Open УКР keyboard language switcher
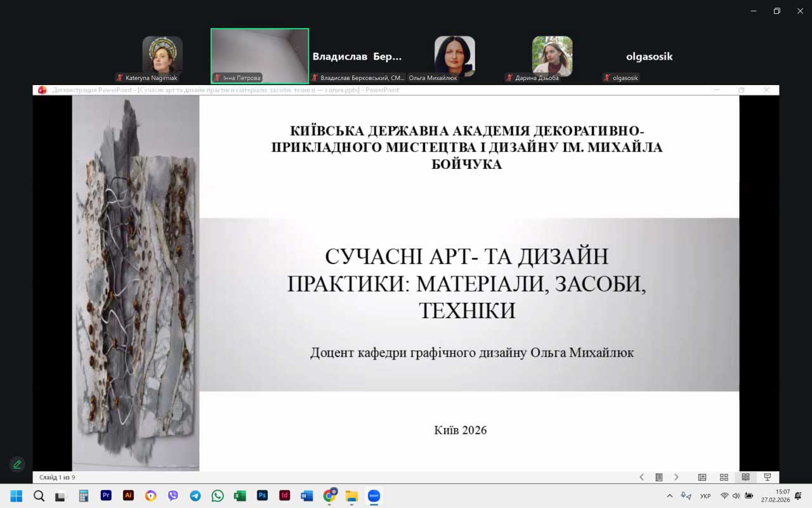The height and width of the screenshot is (508, 812). pos(705,496)
